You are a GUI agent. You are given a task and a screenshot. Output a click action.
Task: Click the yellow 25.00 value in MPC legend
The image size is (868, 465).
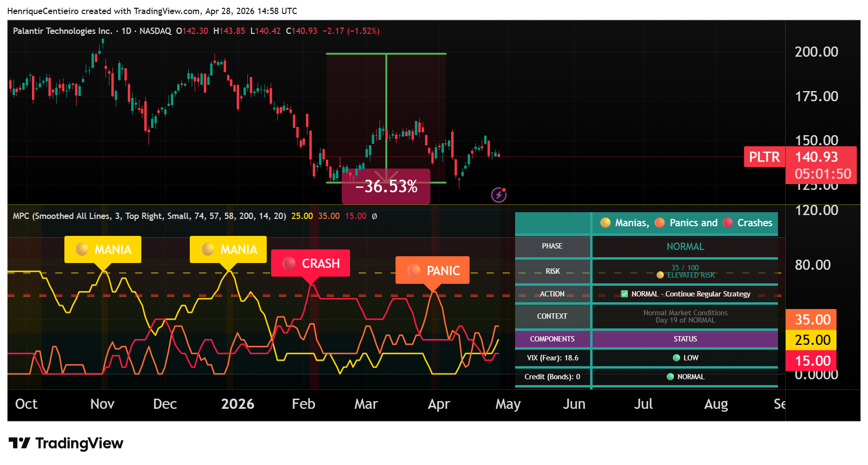(302, 216)
